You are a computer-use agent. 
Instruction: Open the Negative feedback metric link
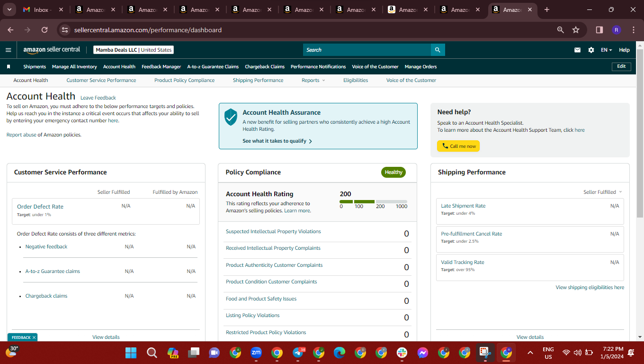46,247
